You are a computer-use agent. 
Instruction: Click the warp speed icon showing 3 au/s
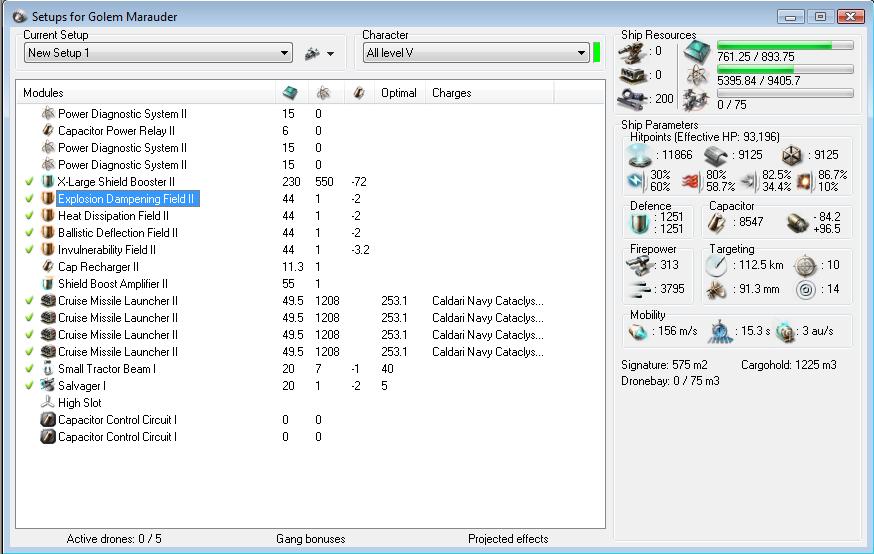click(x=785, y=332)
